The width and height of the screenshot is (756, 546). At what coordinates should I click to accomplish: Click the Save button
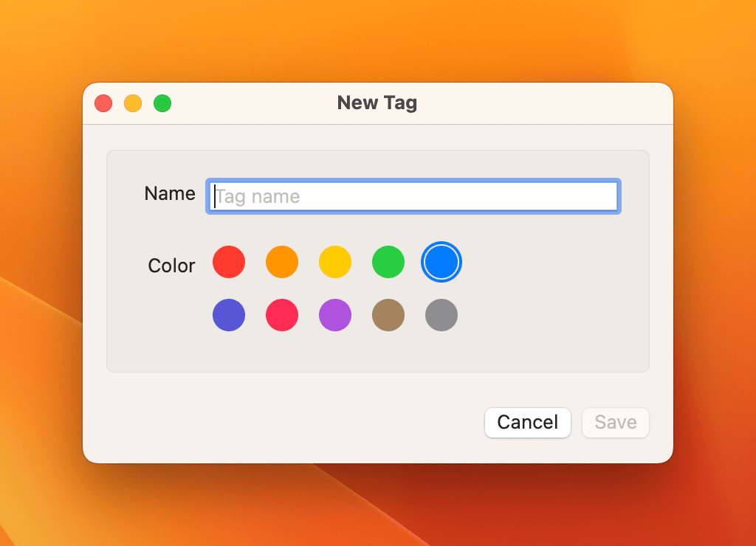coord(615,423)
